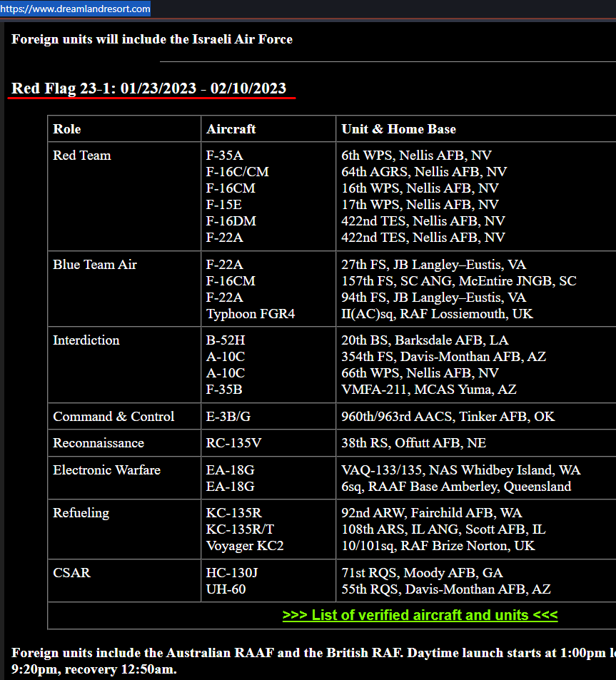Click the F-16DM aircraft entry
This screenshot has width=616, height=680.
pos(231,221)
